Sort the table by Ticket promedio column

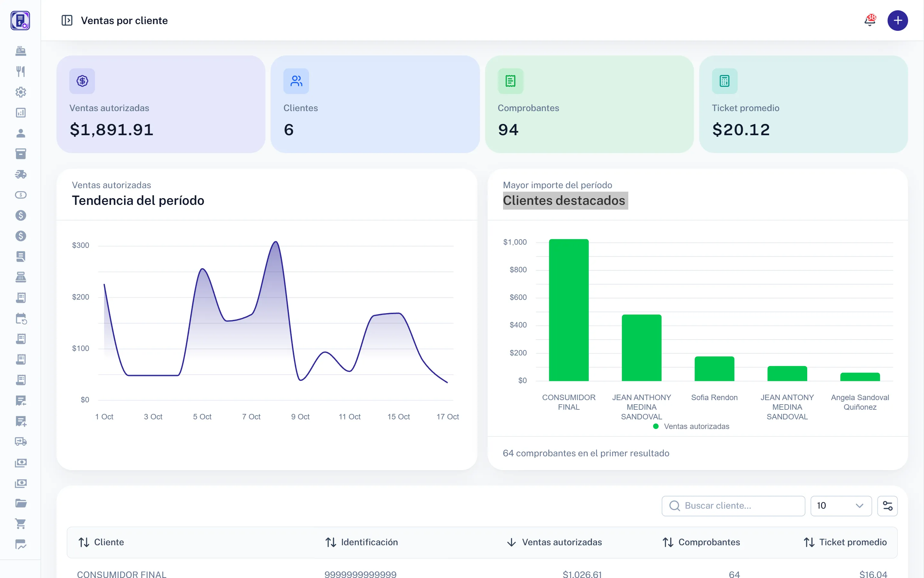(x=845, y=542)
